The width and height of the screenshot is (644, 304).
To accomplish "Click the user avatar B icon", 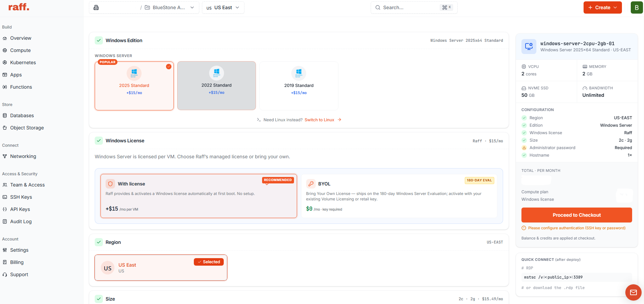I will (x=637, y=7).
